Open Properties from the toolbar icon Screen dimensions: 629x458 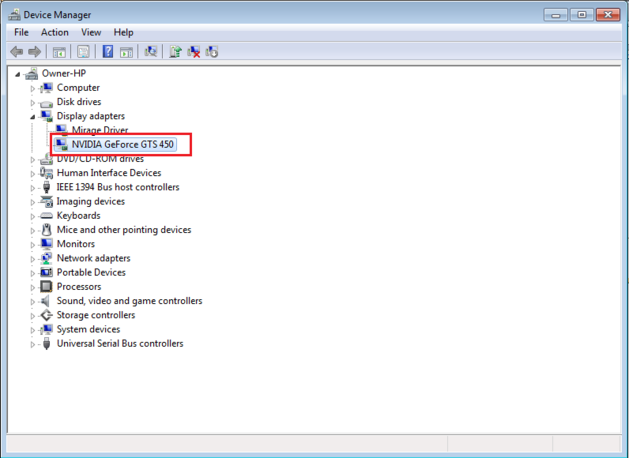click(84, 52)
